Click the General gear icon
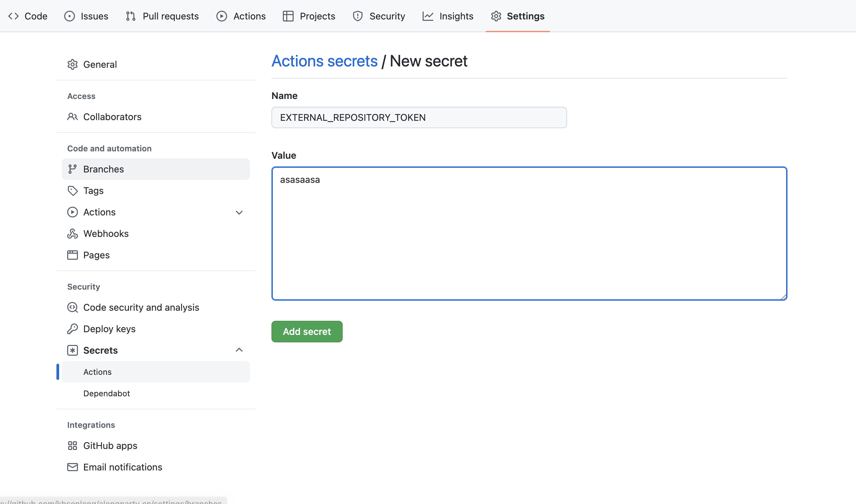856x504 pixels. pyautogui.click(x=73, y=64)
